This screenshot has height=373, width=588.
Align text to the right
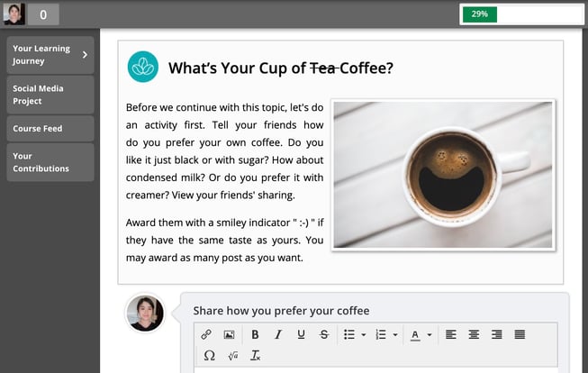pyautogui.click(x=496, y=334)
